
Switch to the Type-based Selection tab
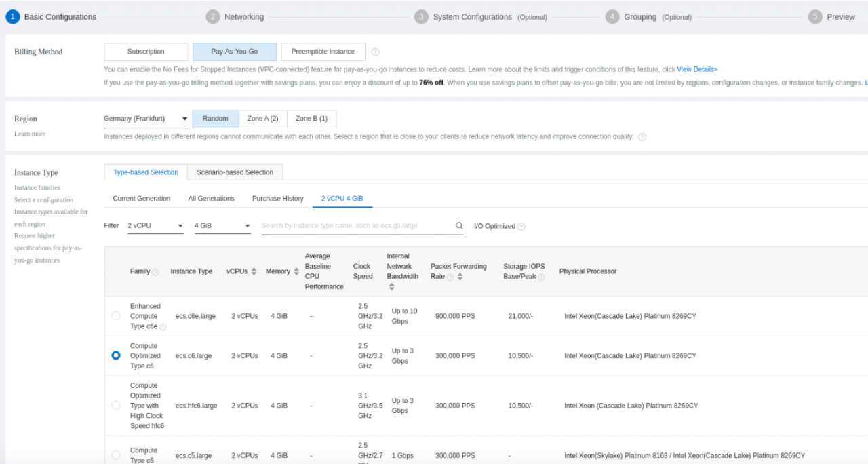coord(146,172)
